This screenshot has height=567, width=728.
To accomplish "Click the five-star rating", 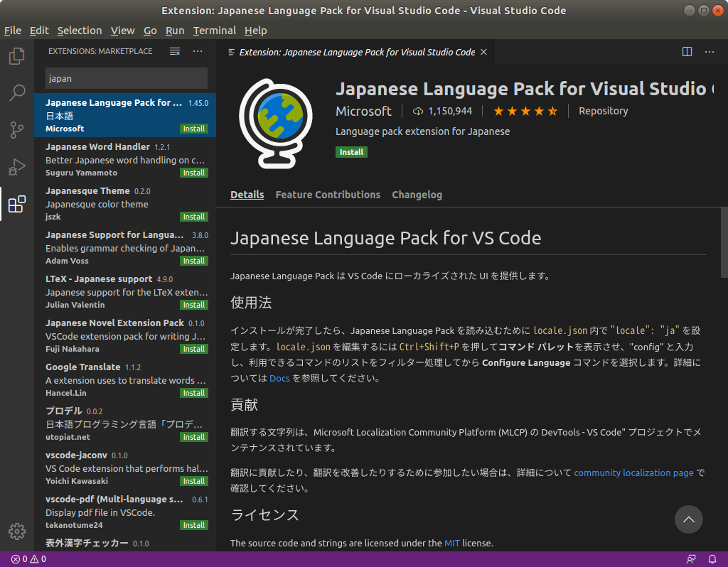I will pos(525,112).
